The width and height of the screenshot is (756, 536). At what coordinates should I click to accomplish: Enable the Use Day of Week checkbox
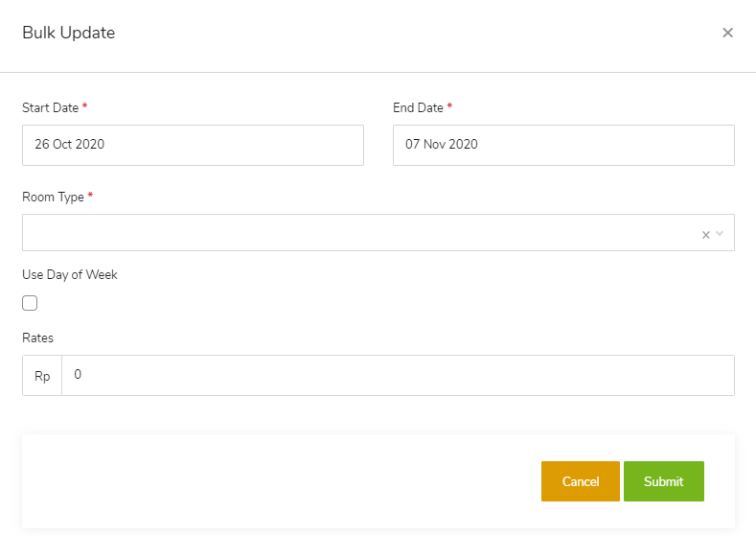30,303
